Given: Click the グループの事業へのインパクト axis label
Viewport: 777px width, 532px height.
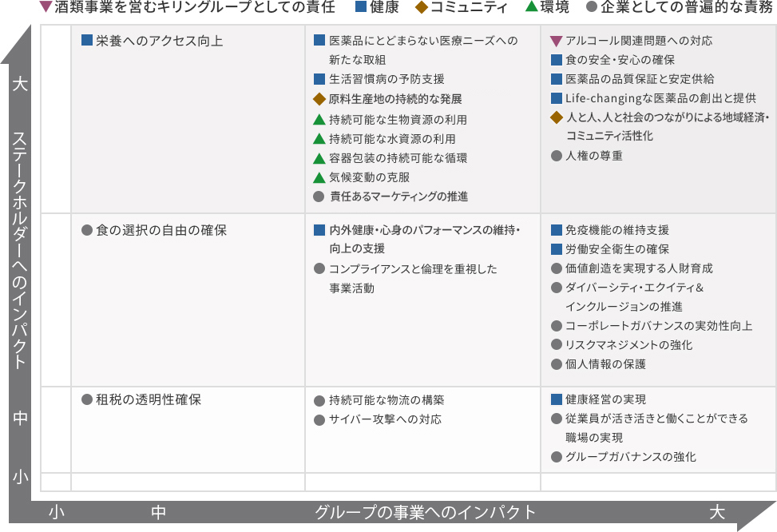Looking at the screenshot, I should (425, 512).
